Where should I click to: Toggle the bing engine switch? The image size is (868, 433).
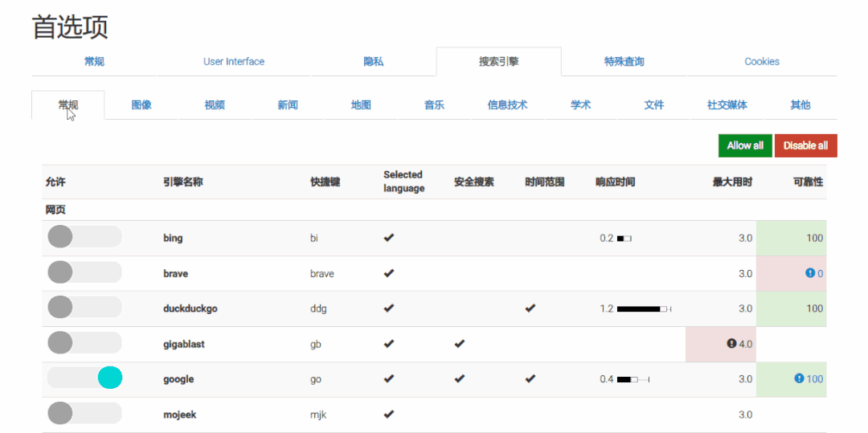click(84, 237)
